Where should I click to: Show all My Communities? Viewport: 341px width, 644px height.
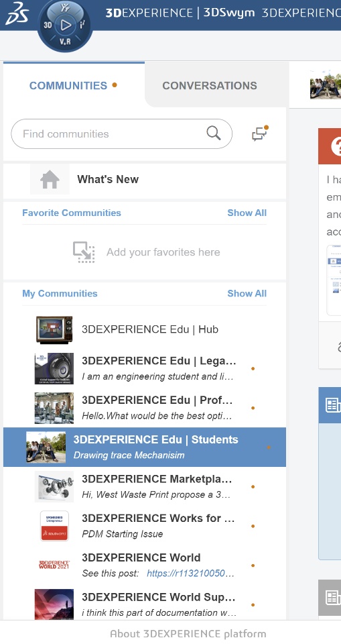[x=247, y=293]
